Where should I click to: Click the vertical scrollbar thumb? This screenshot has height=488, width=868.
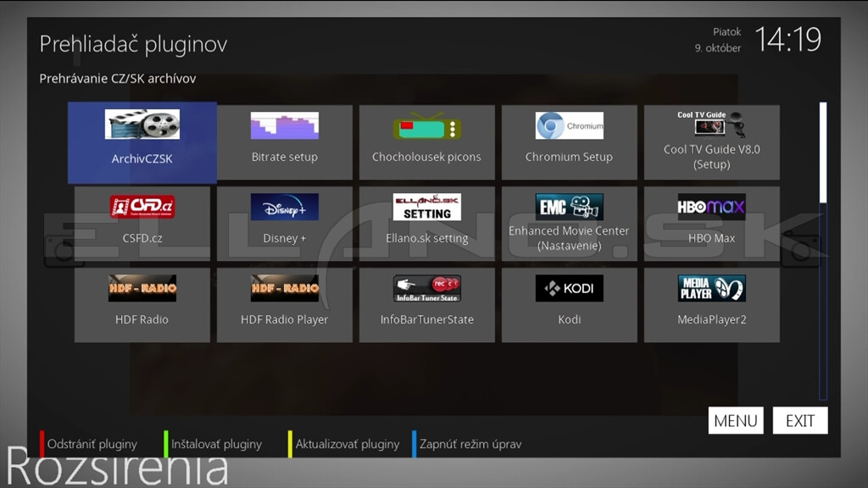[x=823, y=152]
